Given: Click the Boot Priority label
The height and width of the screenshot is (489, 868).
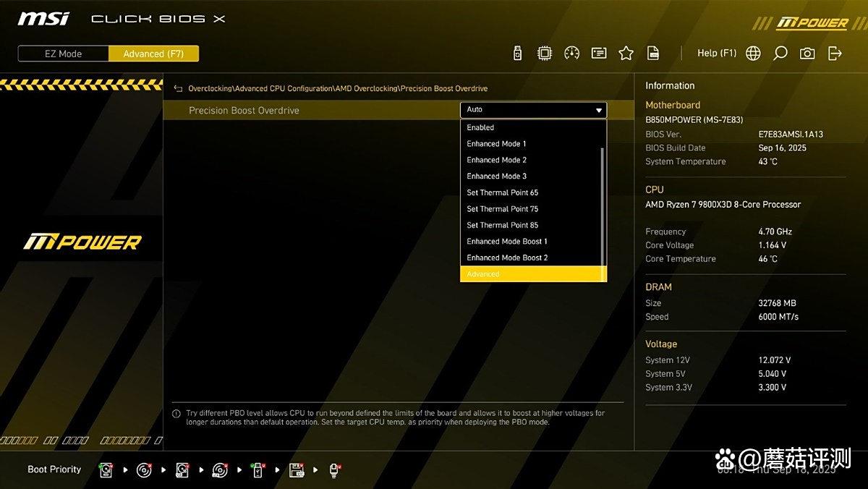Looking at the screenshot, I should (54, 469).
